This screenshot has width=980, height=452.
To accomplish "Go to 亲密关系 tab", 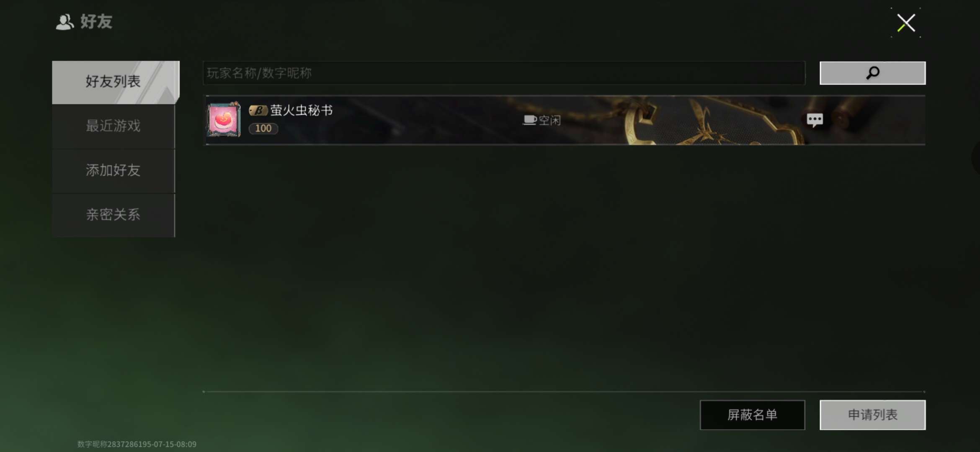I will click(x=113, y=215).
